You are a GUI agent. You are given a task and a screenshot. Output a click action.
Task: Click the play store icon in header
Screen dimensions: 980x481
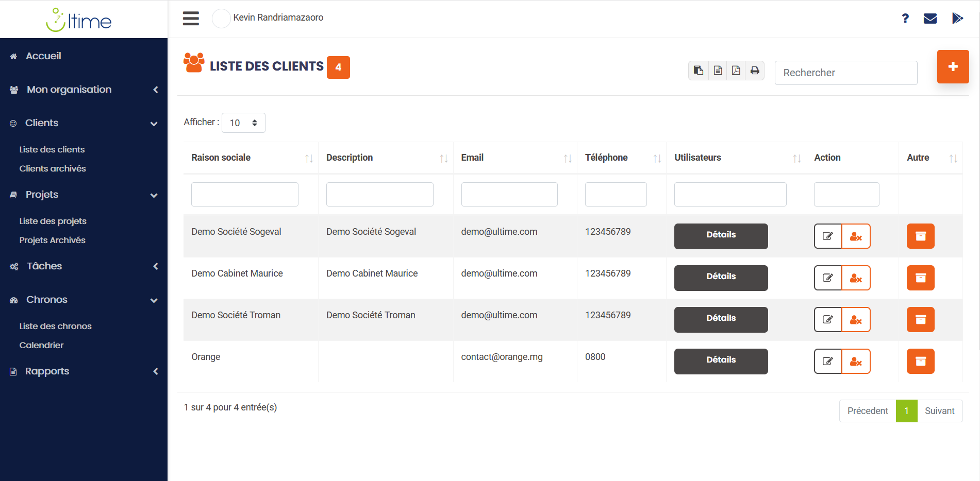(957, 19)
